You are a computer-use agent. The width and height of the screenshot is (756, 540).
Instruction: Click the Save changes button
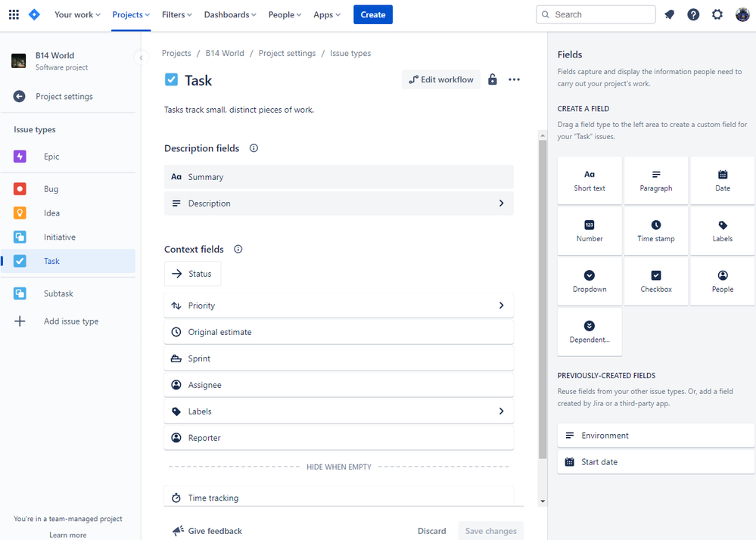point(491,531)
